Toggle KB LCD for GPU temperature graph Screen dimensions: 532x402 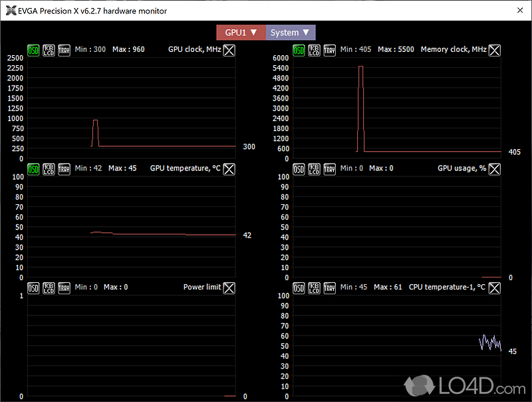coord(49,169)
